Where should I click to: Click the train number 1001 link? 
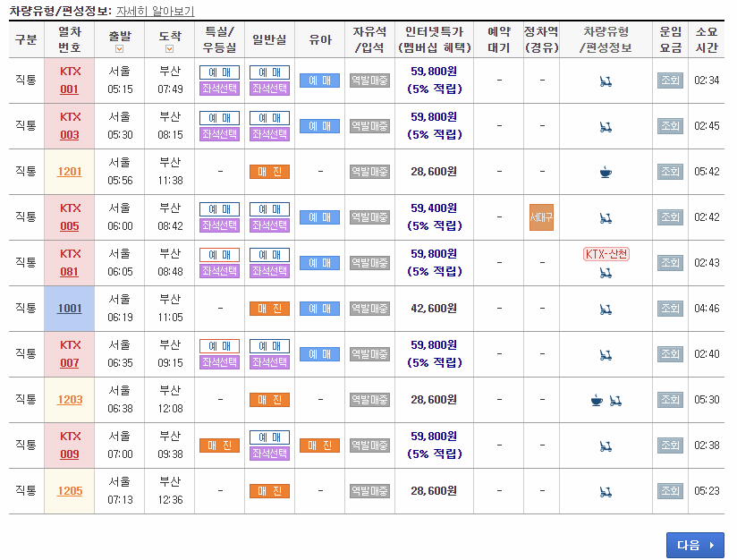pos(69,308)
